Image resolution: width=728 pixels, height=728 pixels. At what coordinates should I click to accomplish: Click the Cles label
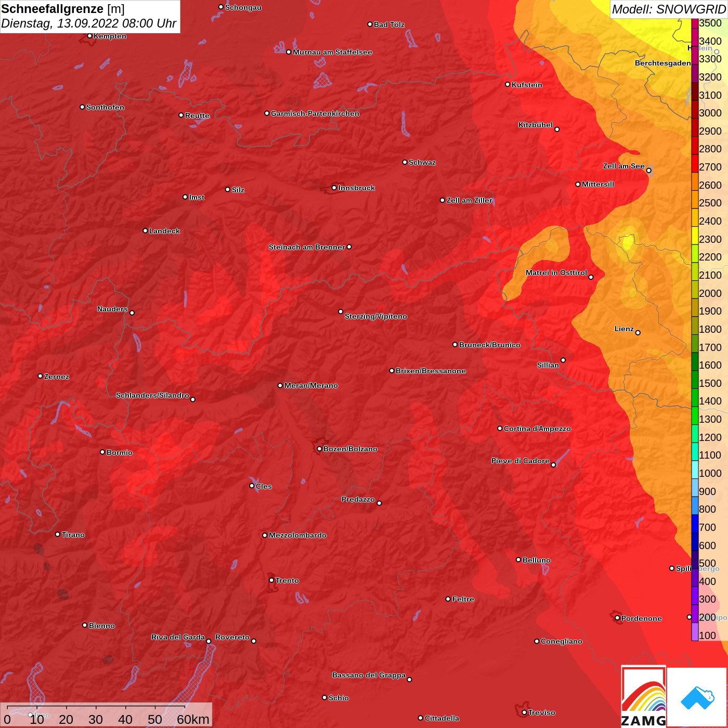pos(264,486)
